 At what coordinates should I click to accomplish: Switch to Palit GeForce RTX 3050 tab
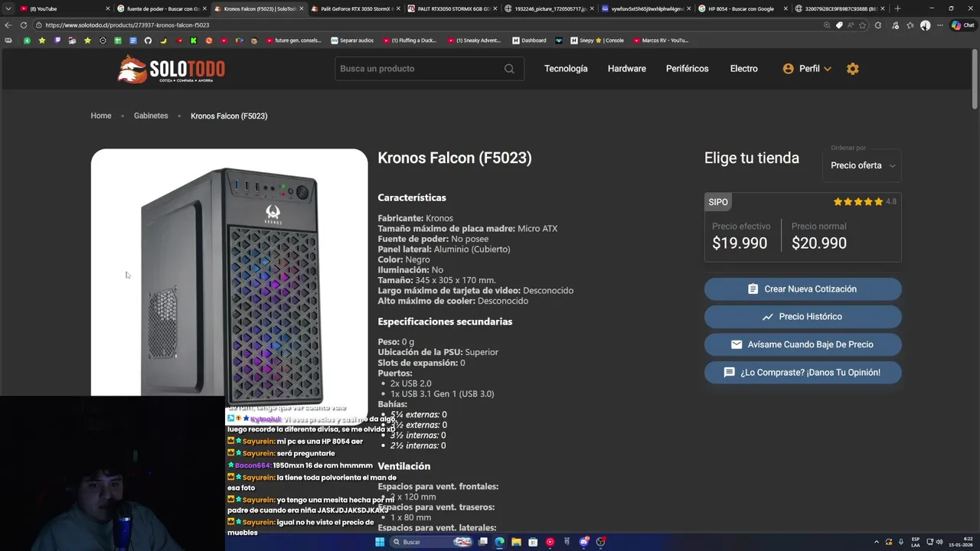click(x=356, y=8)
